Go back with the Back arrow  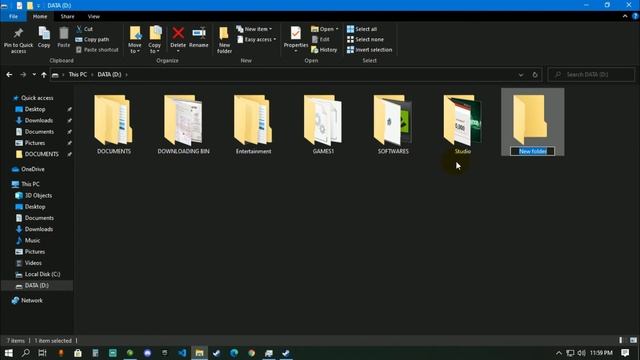(x=9, y=75)
